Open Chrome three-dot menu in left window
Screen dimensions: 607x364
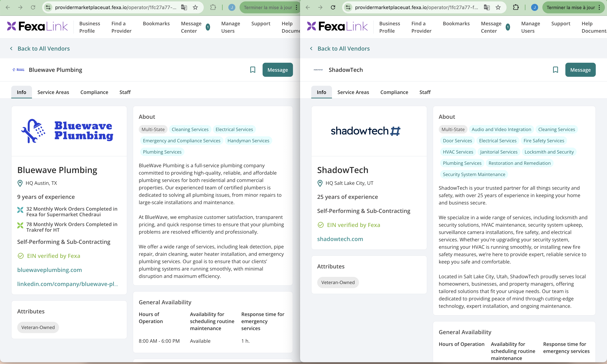coord(297,7)
